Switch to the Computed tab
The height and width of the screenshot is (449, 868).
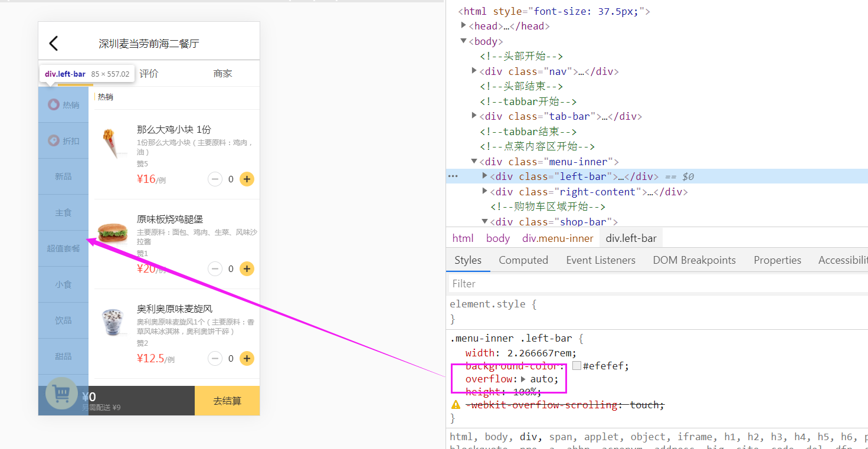[523, 260]
